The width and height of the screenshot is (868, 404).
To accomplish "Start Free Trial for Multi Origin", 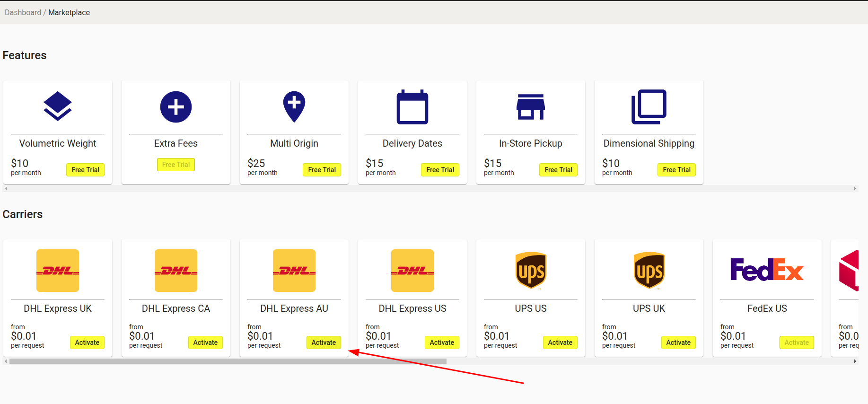I will click(x=322, y=170).
